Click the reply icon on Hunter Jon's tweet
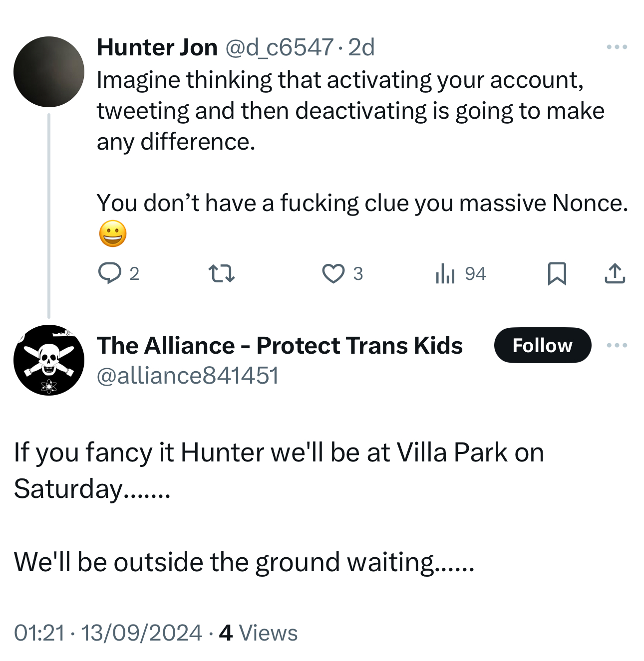 point(109,273)
